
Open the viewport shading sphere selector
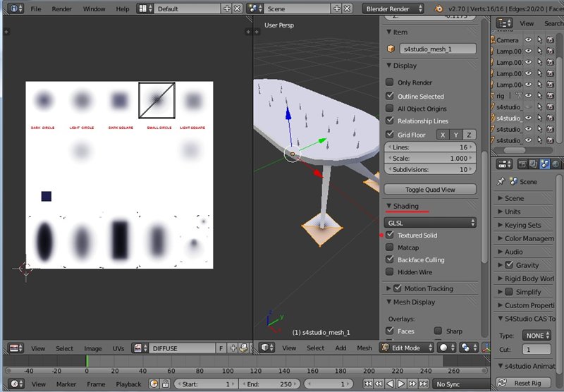(446, 348)
